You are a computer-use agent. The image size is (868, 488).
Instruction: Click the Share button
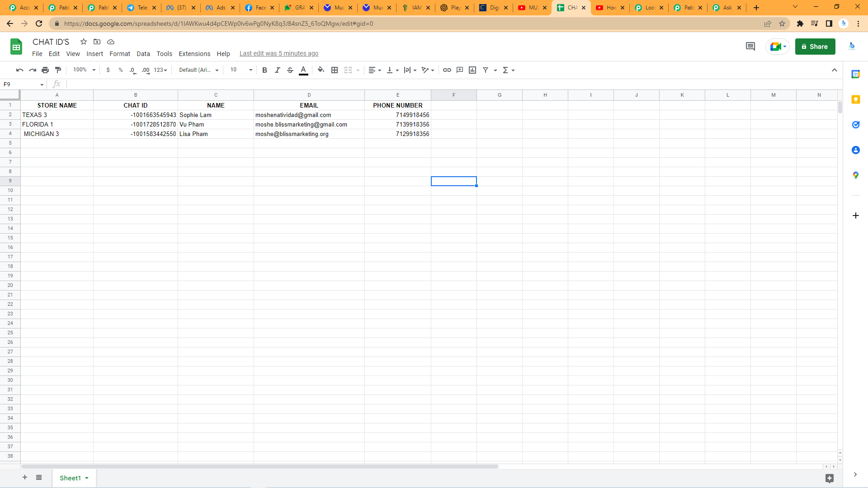(815, 47)
